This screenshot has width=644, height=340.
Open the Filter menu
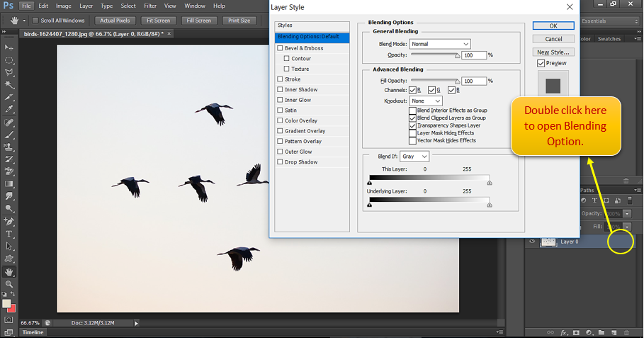(x=150, y=6)
